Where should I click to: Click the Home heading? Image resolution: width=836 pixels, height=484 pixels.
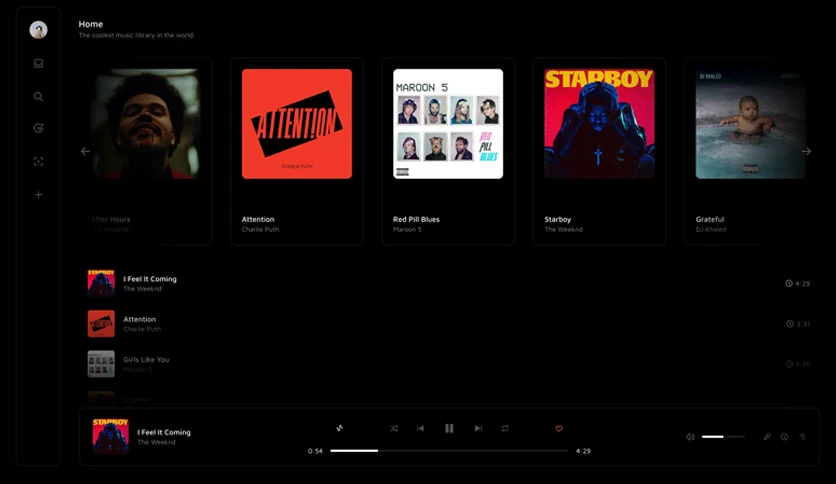(x=91, y=24)
